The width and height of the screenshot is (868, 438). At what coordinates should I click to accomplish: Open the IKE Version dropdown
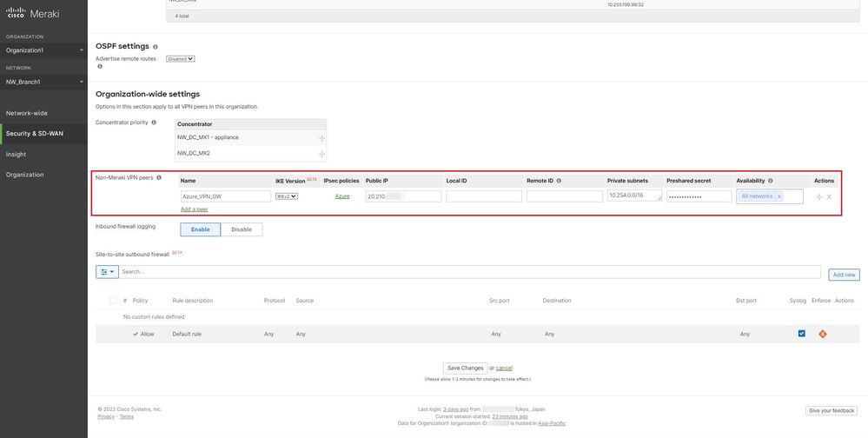tap(287, 196)
